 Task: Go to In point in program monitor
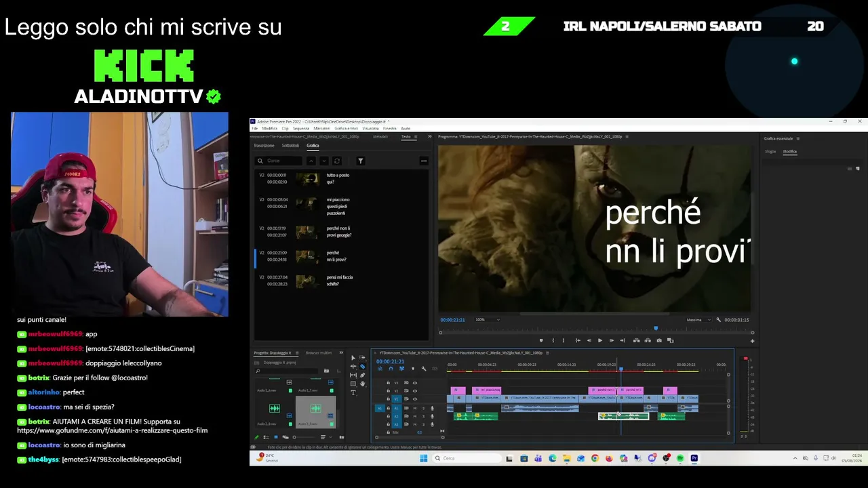(578, 340)
